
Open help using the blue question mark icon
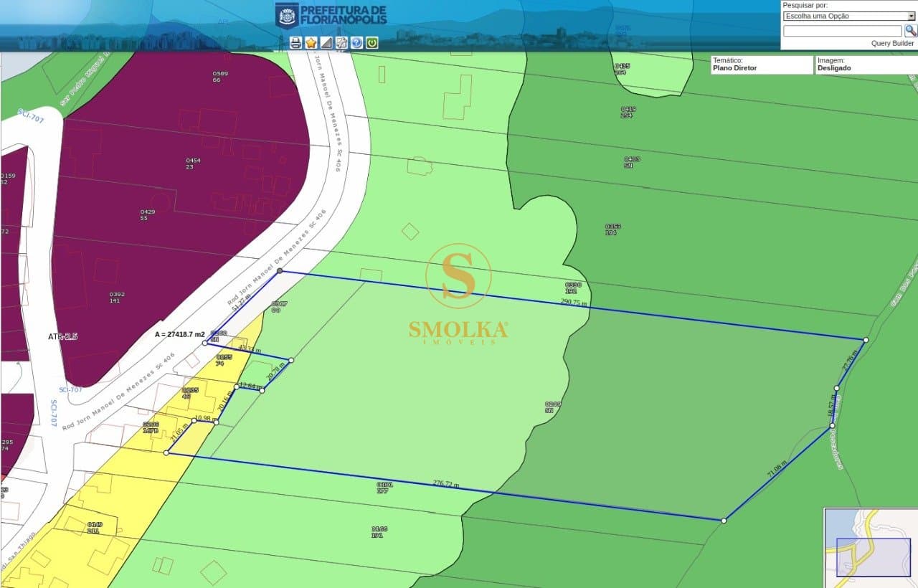point(356,43)
